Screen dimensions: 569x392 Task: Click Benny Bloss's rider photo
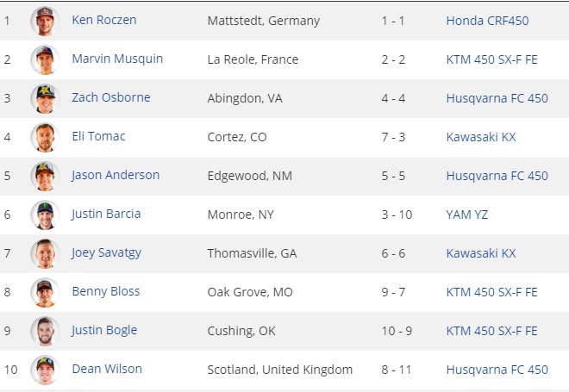(x=44, y=292)
